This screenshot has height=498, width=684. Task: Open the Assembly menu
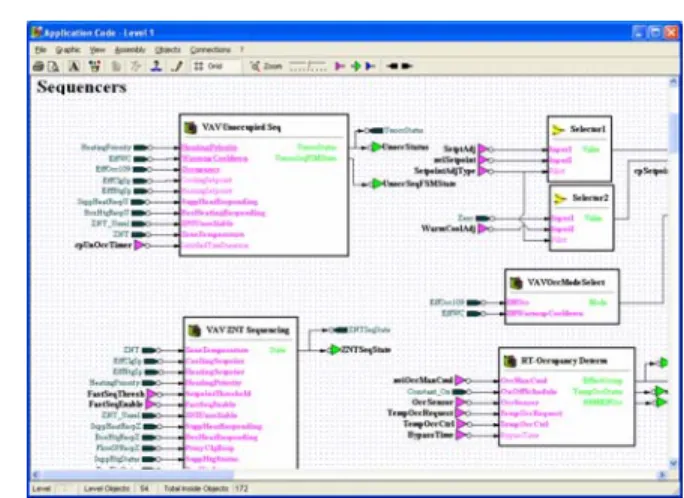coord(130,50)
